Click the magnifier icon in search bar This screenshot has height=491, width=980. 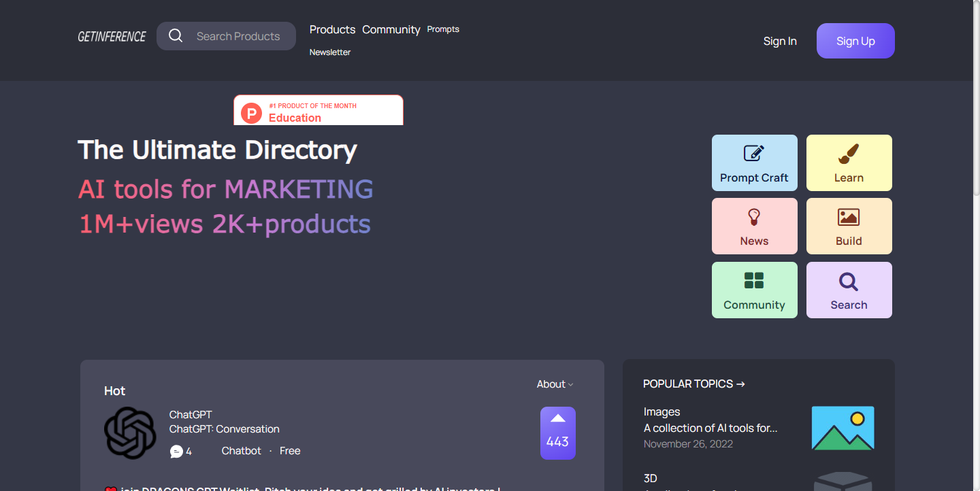[x=176, y=36]
